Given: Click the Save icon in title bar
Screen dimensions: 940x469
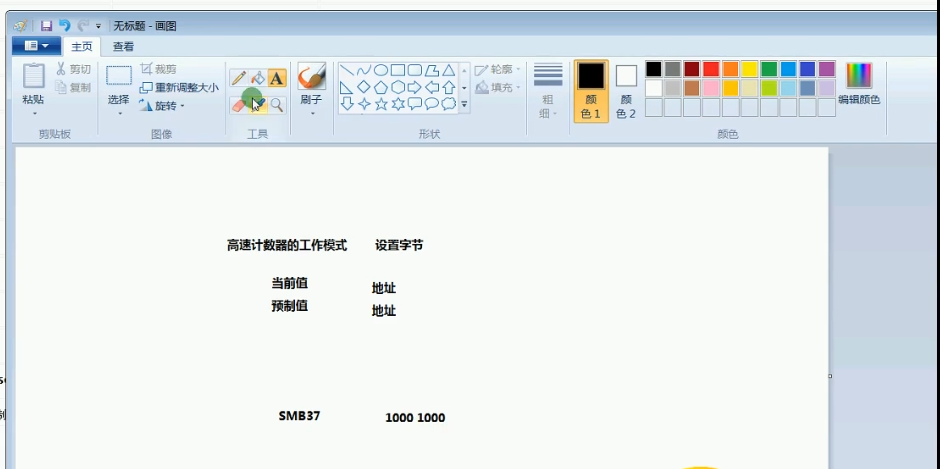Looking at the screenshot, I should coord(46,26).
